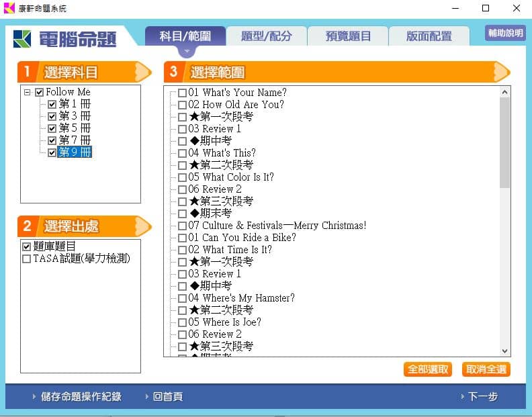Check 05 Where Is Joe?
Screen dimensions: 532x417
[182, 322]
